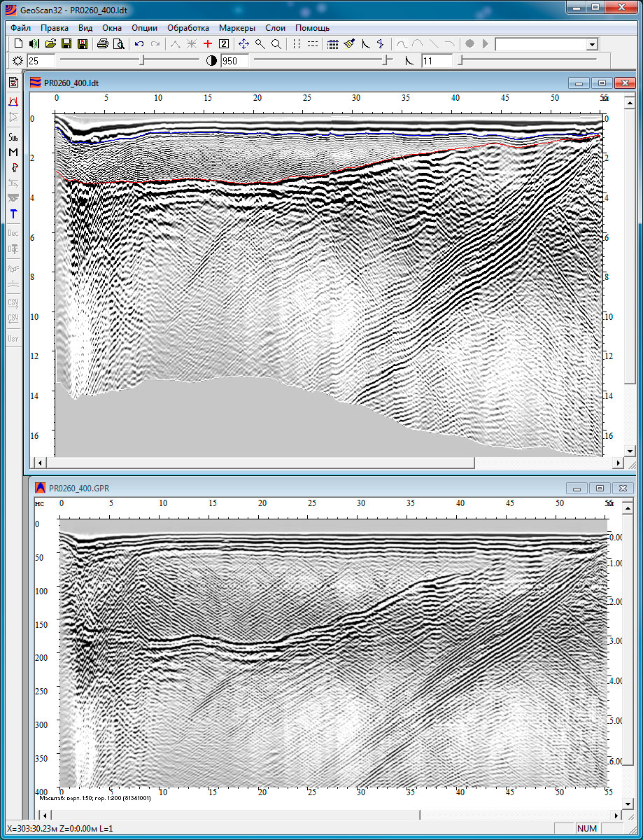
Task: Click the magnifier zoom icon
Action: pyautogui.click(x=260, y=43)
